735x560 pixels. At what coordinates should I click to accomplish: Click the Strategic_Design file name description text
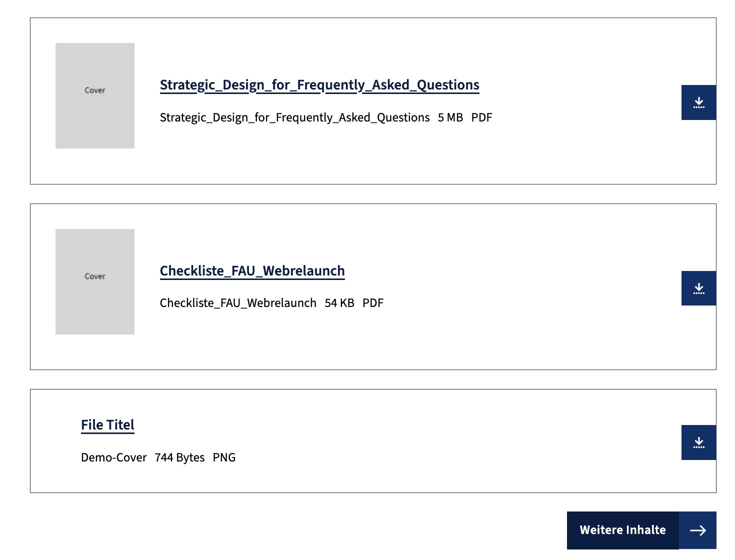(x=294, y=117)
